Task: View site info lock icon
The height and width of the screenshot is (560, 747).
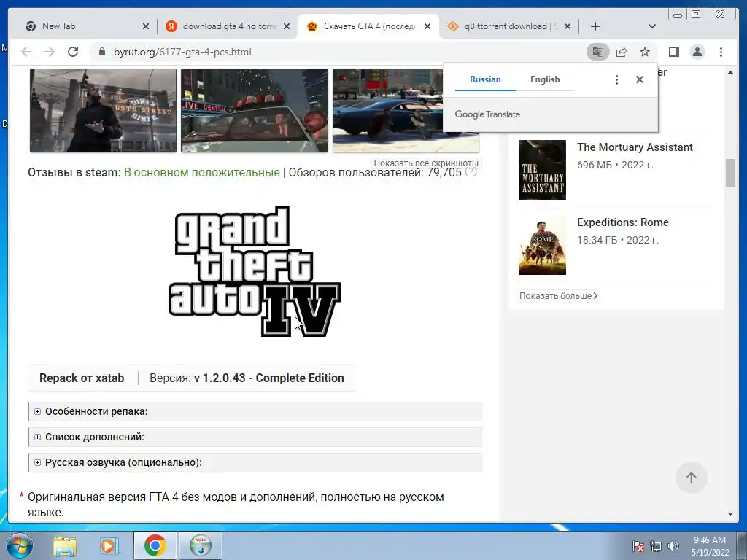Action: coord(101,52)
